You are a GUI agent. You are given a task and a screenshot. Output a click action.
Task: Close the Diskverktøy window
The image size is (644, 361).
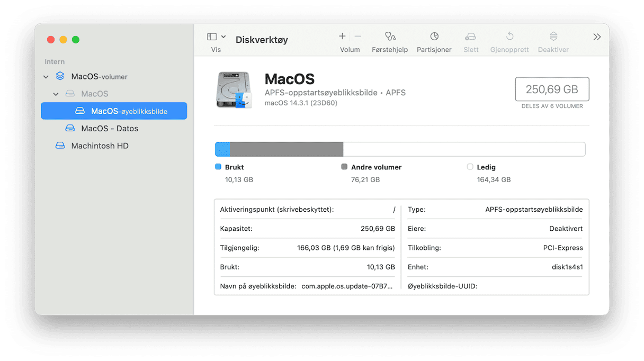click(x=51, y=40)
